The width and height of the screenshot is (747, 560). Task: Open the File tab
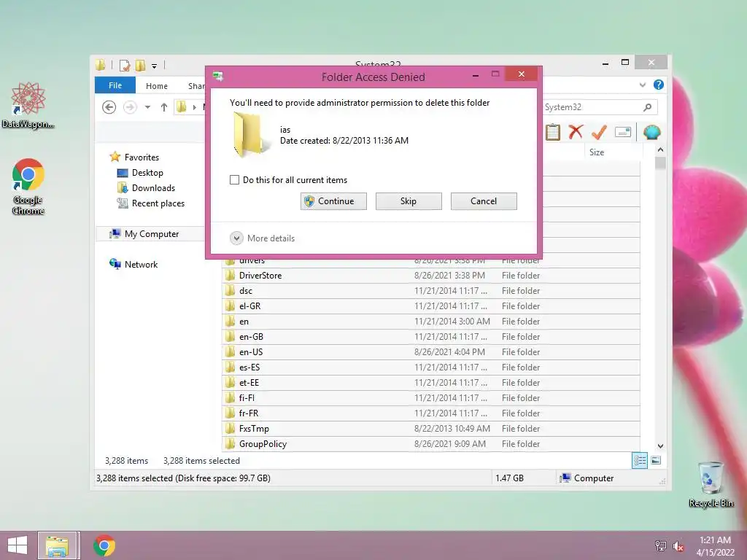point(115,85)
